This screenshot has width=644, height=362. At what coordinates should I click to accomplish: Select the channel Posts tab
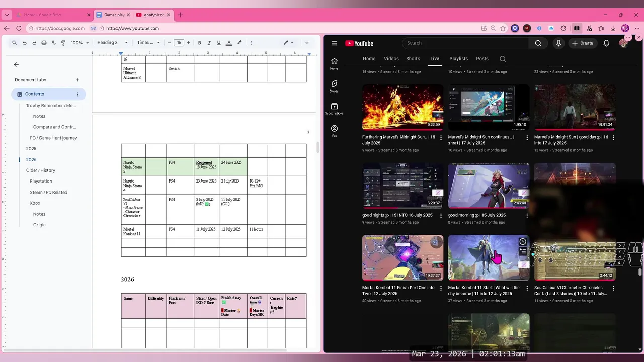(482, 59)
